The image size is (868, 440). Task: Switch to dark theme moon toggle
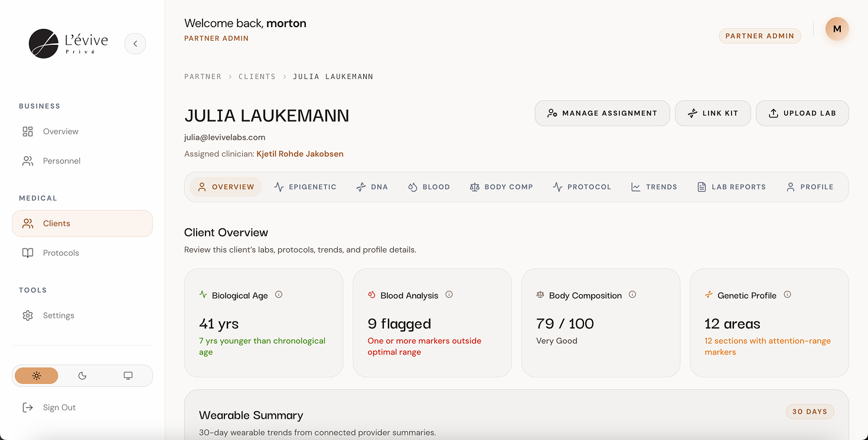pyautogui.click(x=82, y=376)
